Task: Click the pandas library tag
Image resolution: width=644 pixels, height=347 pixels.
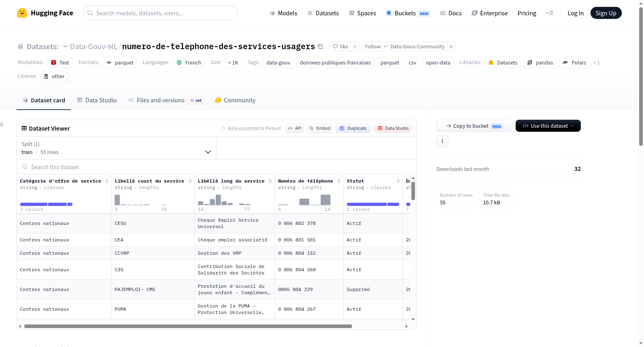Action: tap(540, 62)
